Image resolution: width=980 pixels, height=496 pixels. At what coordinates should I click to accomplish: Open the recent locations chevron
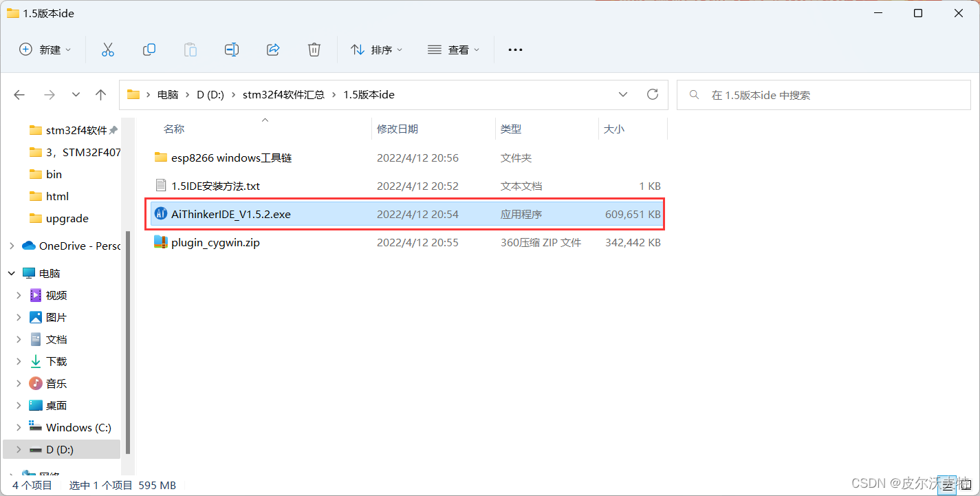pyautogui.click(x=76, y=95)
